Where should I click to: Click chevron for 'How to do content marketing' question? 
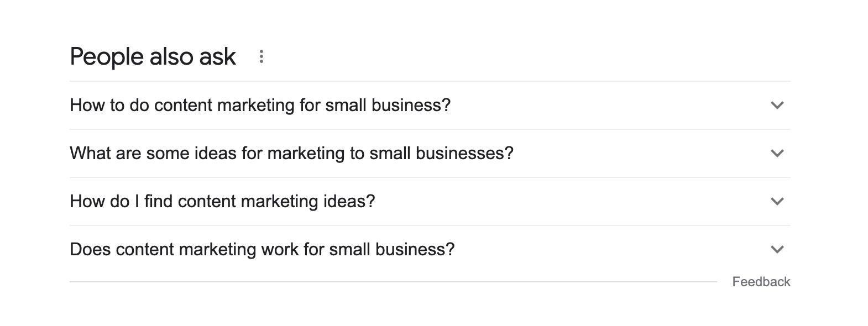pos(777,105)
